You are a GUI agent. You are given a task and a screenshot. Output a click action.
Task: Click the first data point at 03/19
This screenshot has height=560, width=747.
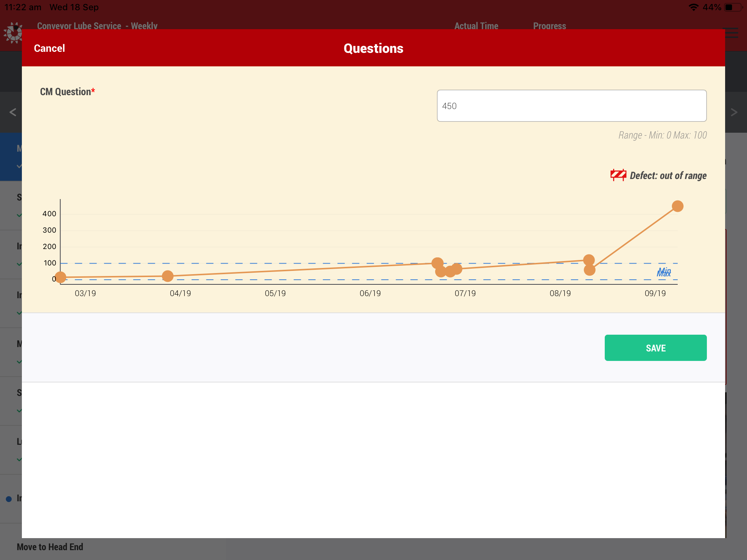[61, 277]
